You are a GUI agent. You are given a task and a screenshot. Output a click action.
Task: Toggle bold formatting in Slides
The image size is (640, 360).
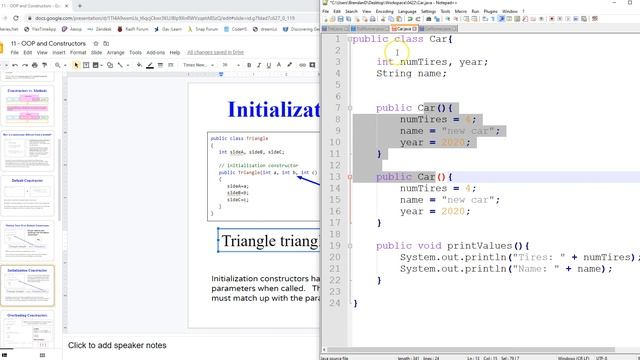[x=249, y=65]
